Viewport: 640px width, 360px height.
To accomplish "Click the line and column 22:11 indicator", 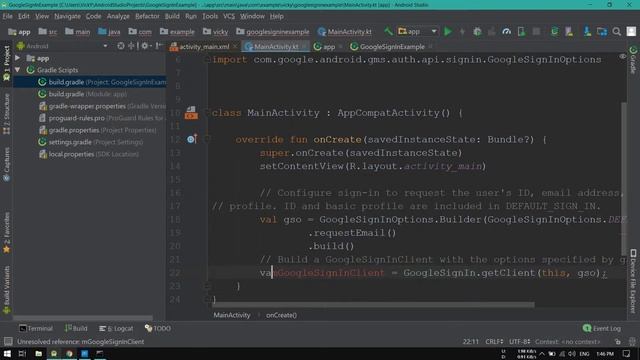I will click(x=470, y=342).
